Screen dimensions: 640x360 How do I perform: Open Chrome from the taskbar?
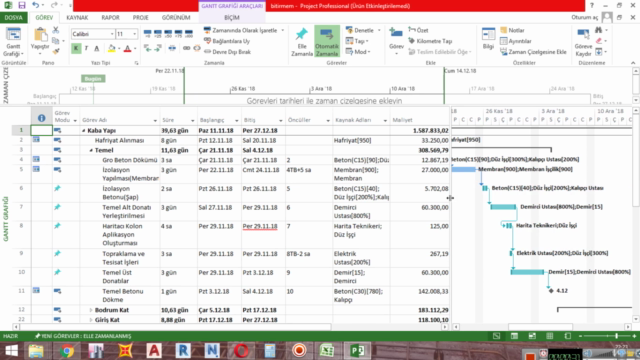66,351
